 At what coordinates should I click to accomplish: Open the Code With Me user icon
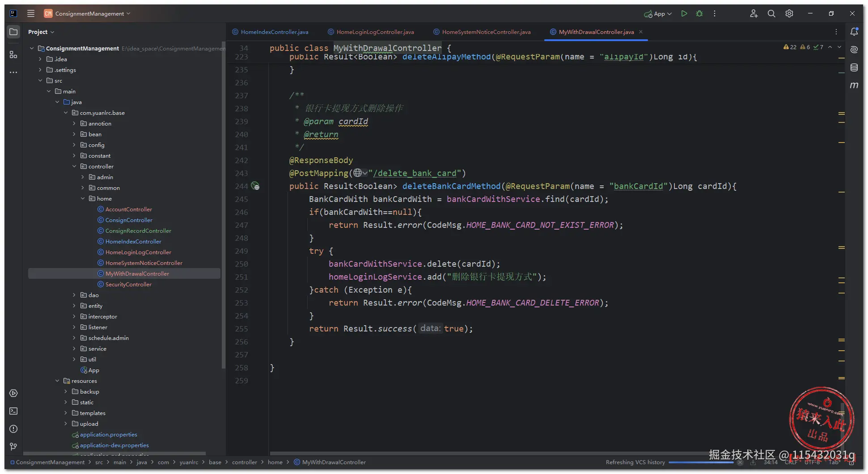pyautogui.click(x=754, y=13)
